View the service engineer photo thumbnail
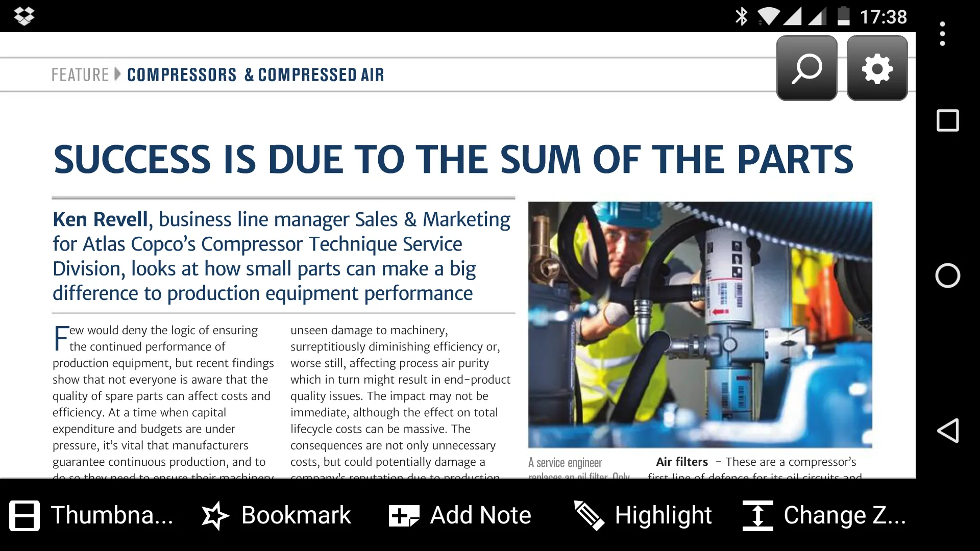Screen dimensions: 980x551 pos(699,325)
